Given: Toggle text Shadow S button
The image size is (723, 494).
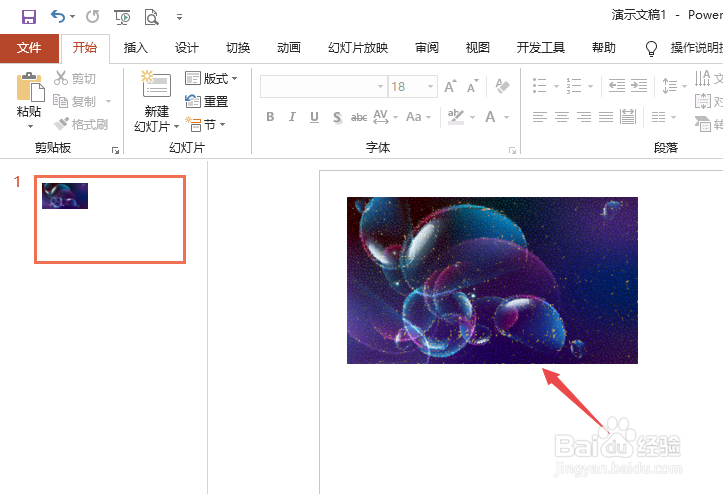Looking at the screenshot, I should (x=337, y=118).
